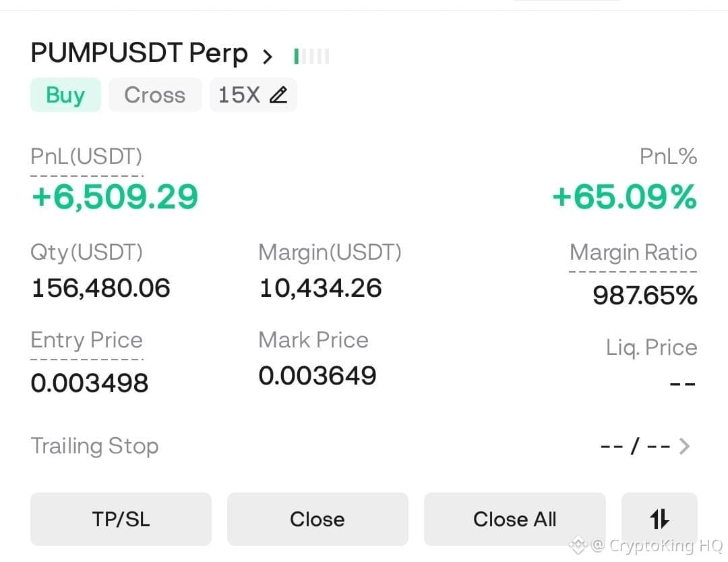Open the Trailing Stop row
This screenshot has height=562, width=728.
[x=360, y=446]
